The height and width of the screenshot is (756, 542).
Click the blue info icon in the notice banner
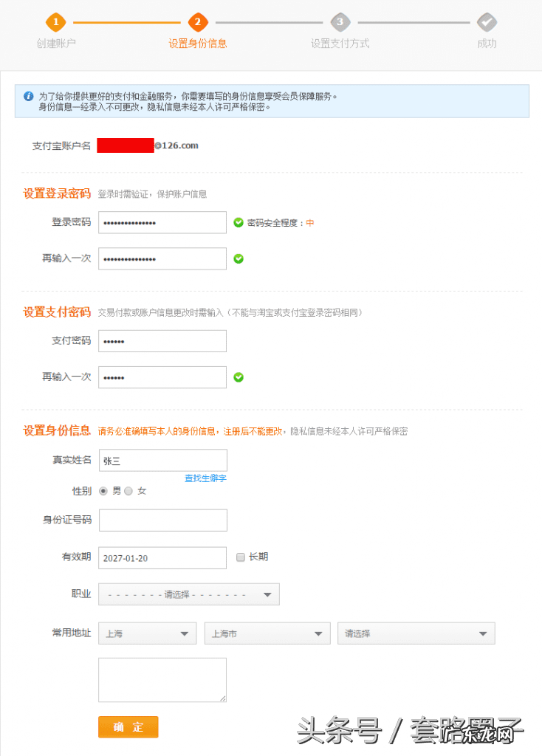point(27,94)
